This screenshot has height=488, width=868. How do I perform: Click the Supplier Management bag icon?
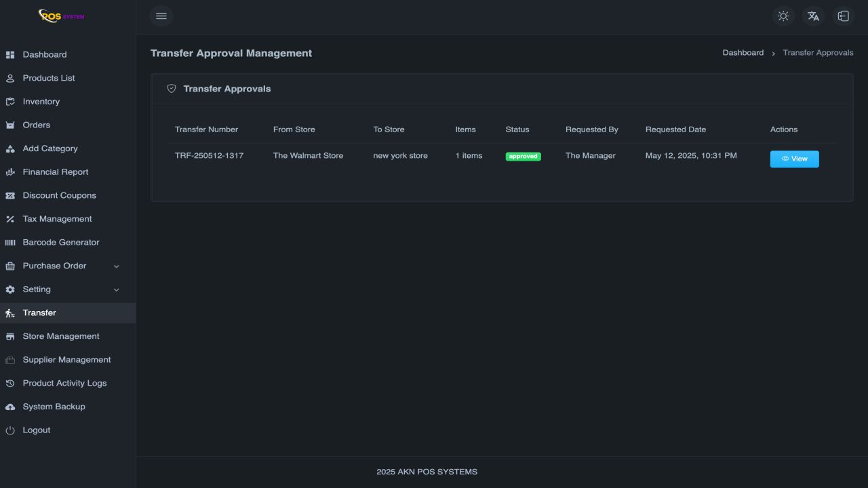click(10, 360)
